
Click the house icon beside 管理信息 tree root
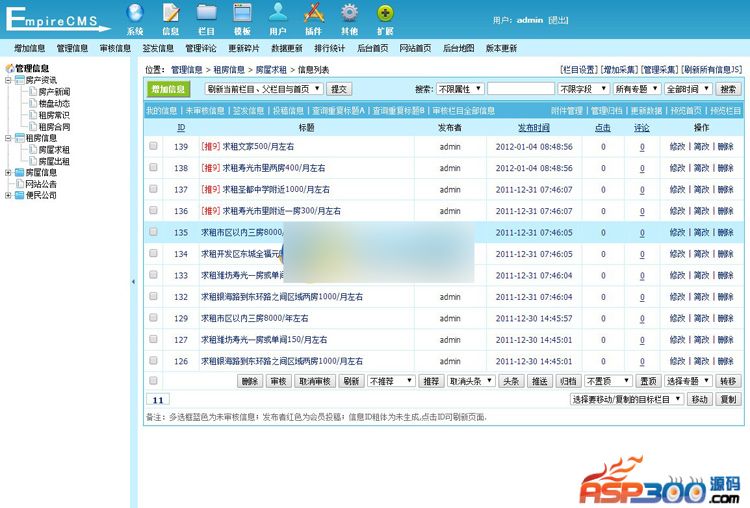point(10,68)
